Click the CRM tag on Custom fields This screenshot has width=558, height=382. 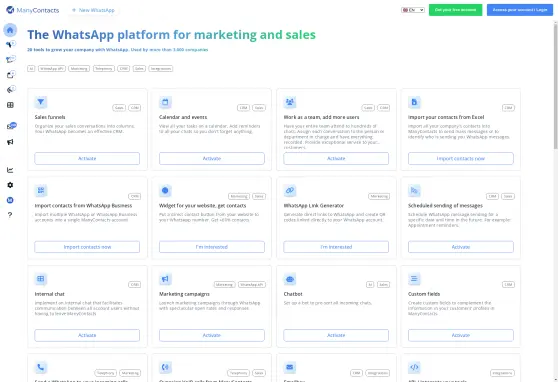coord(508,284)
